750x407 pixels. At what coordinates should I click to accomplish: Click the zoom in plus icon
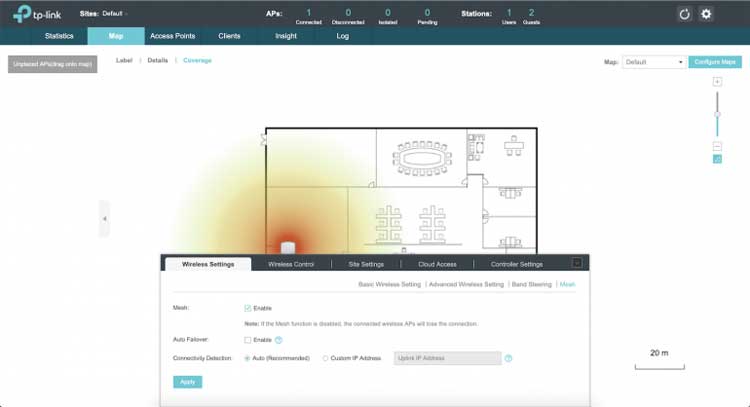pos(717,82)
